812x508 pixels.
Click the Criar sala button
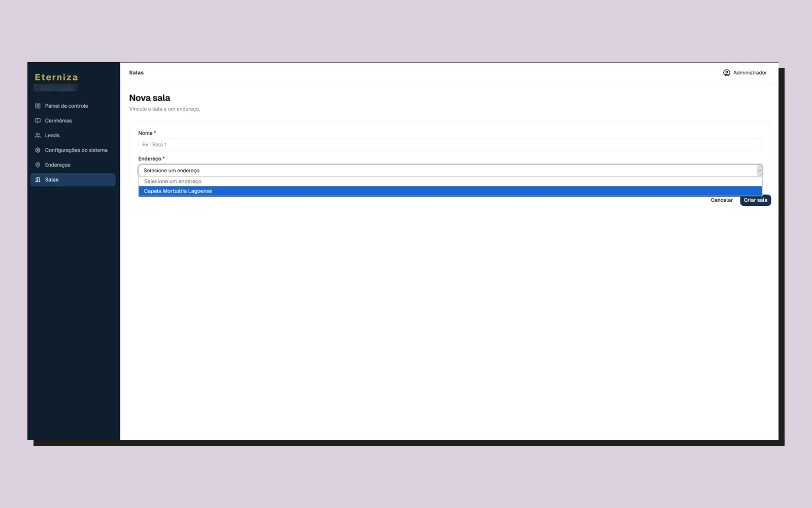(x=755, y=200)
